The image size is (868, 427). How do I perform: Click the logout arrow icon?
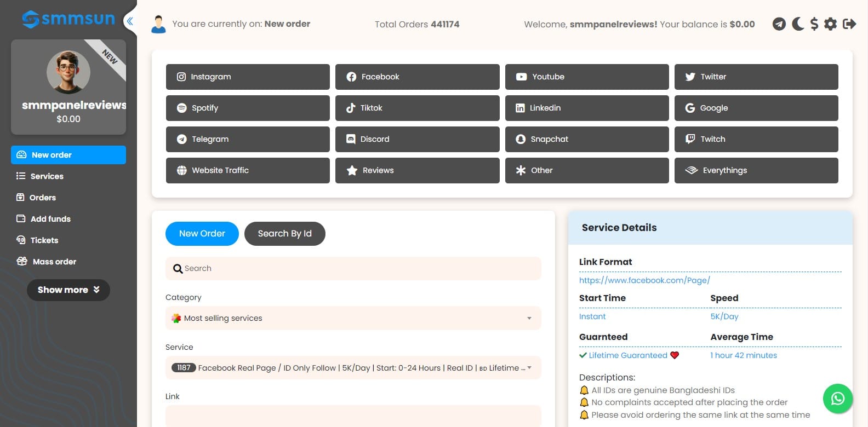(x=849, y=24)
